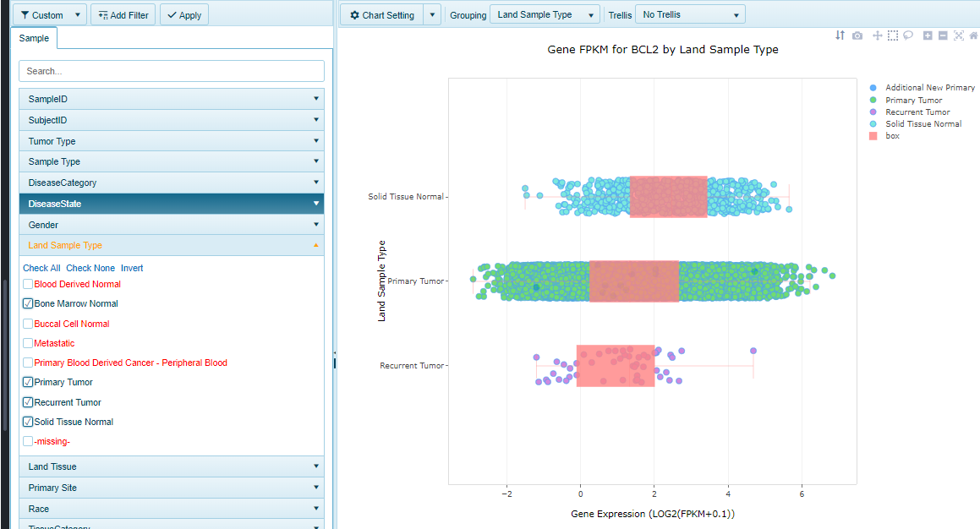Reset axes with home icon
Screen dimensions: 980x529
[x=973, y=35]
